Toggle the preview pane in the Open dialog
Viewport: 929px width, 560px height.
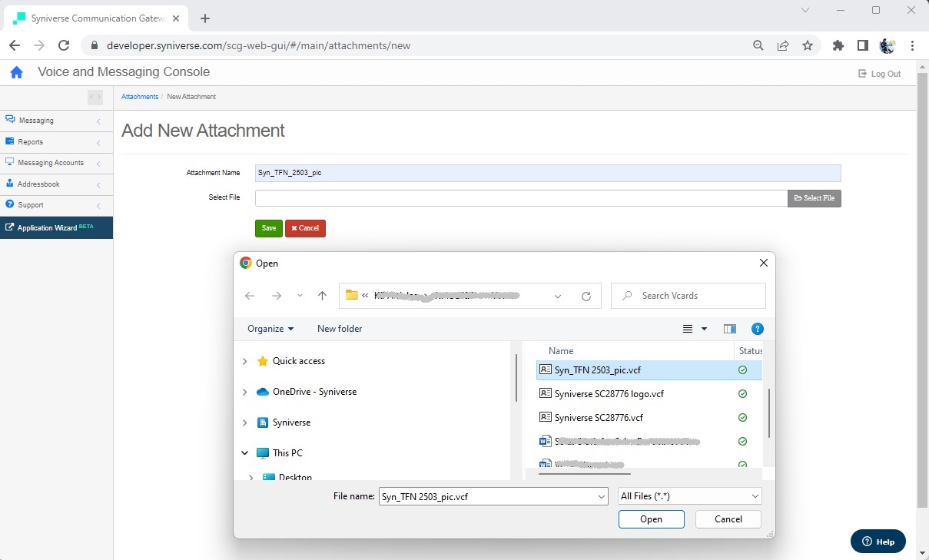coord(730,329)
